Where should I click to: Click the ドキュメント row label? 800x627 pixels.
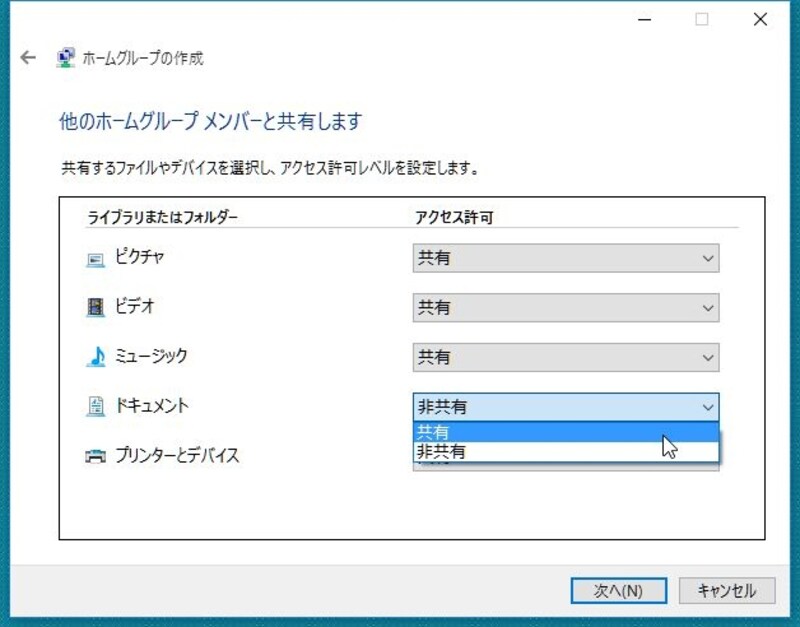tap(151, 405)
